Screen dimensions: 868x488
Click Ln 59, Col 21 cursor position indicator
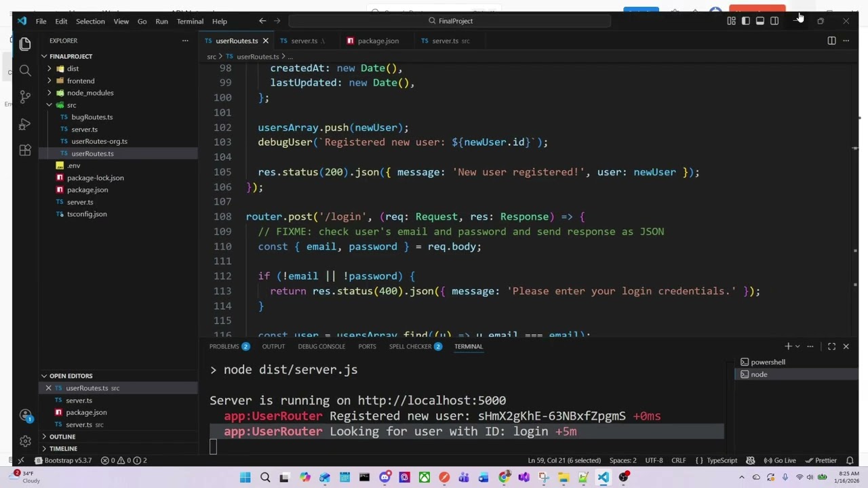coord(566,460)
